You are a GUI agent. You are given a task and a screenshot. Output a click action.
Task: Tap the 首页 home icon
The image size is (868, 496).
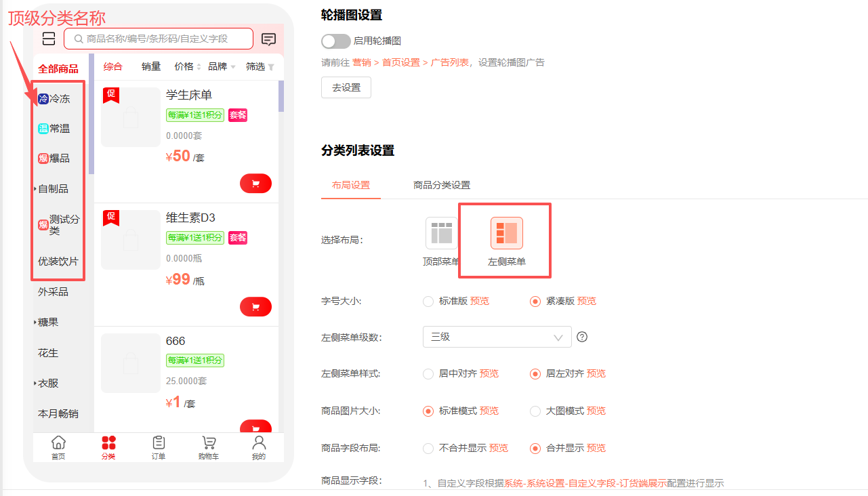click(59, 442)
